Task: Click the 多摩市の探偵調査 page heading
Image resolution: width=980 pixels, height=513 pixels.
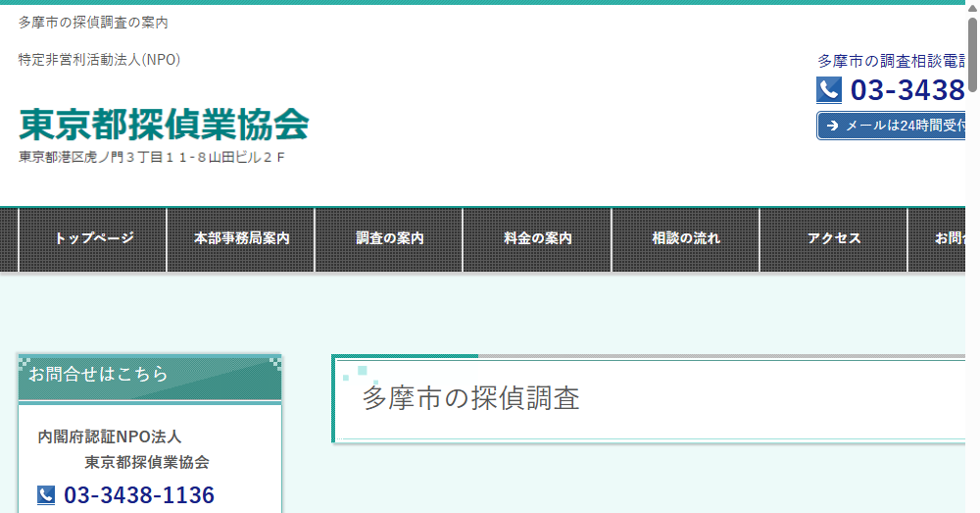Action: 471,398
